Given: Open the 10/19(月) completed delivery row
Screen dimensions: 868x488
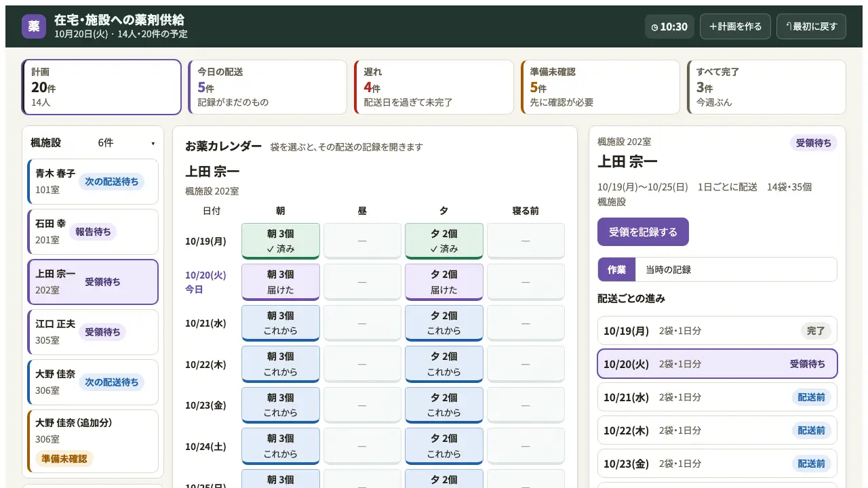Looking at the screenshot, I should (717, 331).
